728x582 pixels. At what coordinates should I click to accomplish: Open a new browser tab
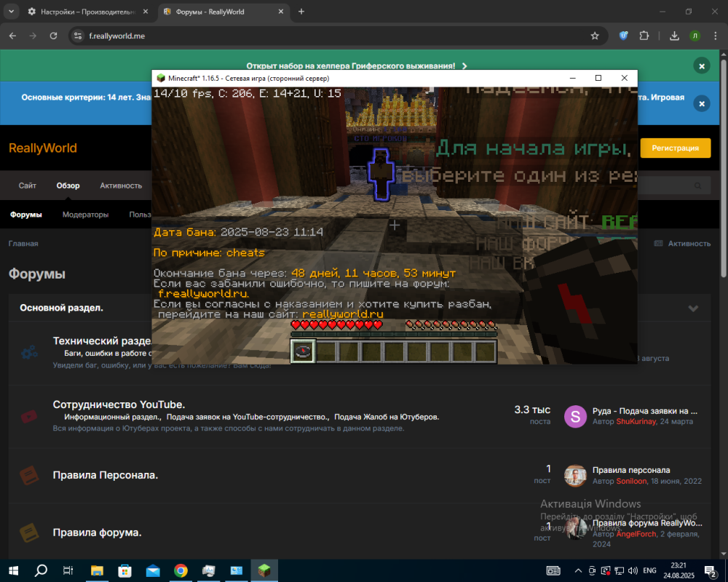pyautogui.click(x=301, y=12)
